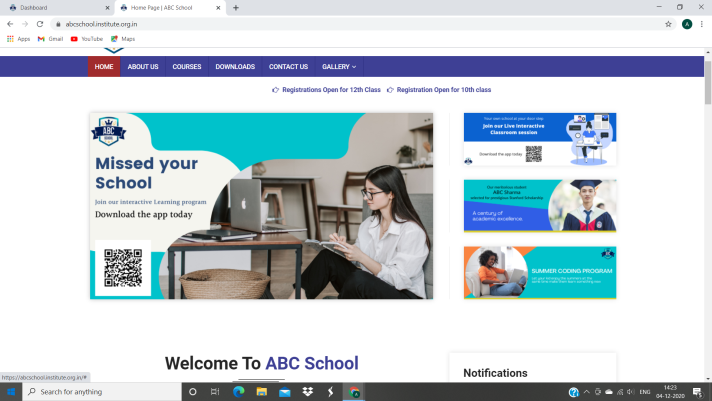The image size is (712, 401).
Task: Open Chrome three-dot menu
Action: coord(702,24)
